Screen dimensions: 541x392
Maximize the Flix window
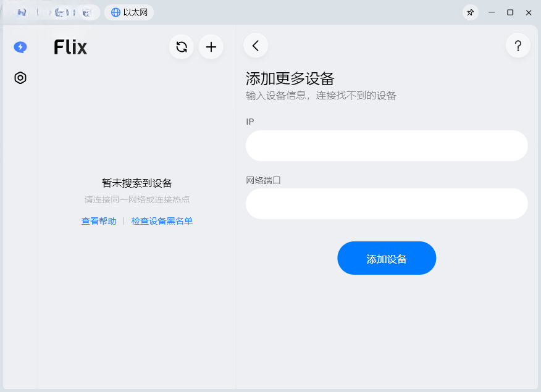510,12
